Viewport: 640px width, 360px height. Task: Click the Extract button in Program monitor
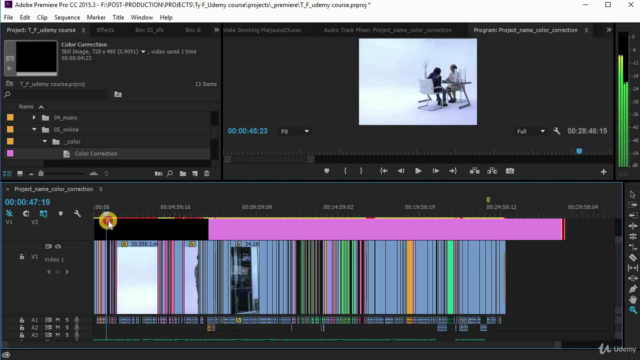pos(492,171)
